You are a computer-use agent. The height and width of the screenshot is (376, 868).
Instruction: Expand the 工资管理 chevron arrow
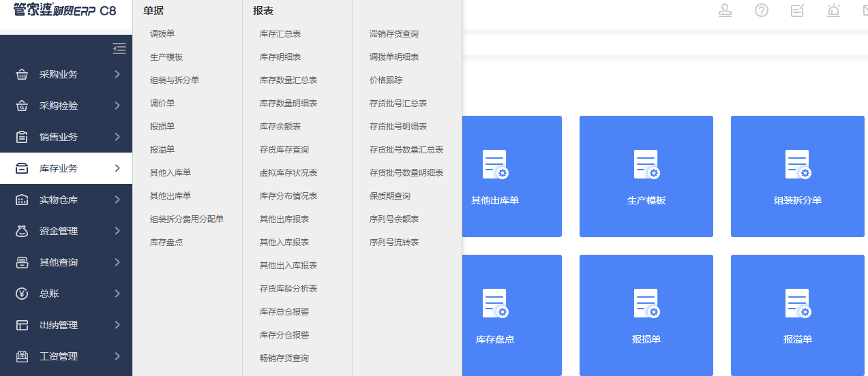pyautogui.click(x=117, y=356)
